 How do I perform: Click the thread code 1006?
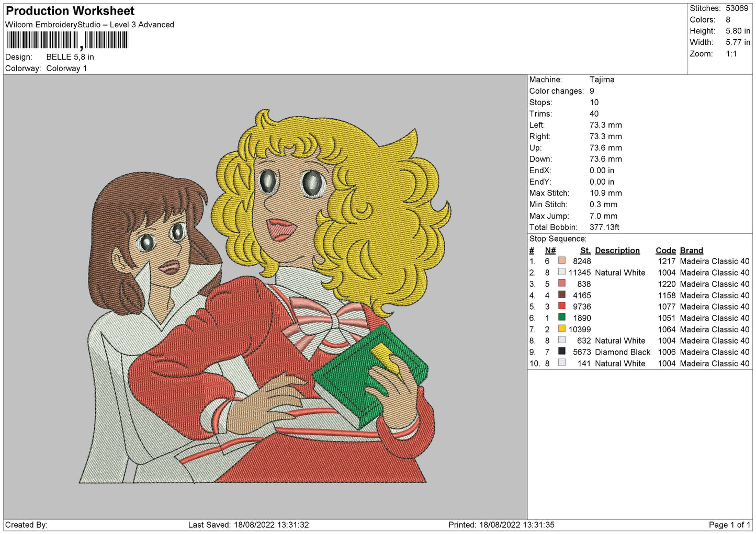click(x=667, y=352)
